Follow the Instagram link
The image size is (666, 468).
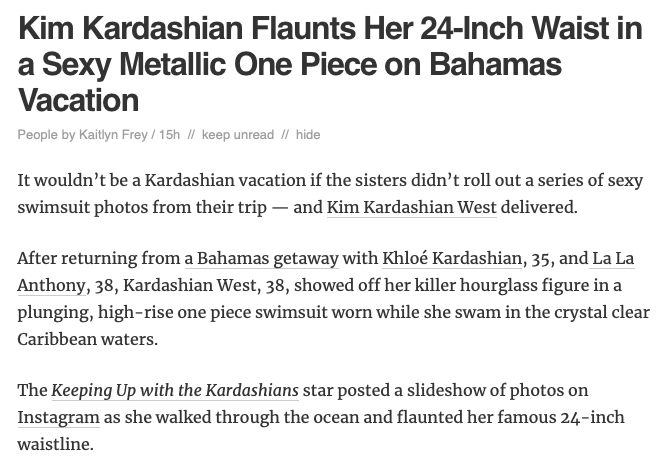click(59, 417)
